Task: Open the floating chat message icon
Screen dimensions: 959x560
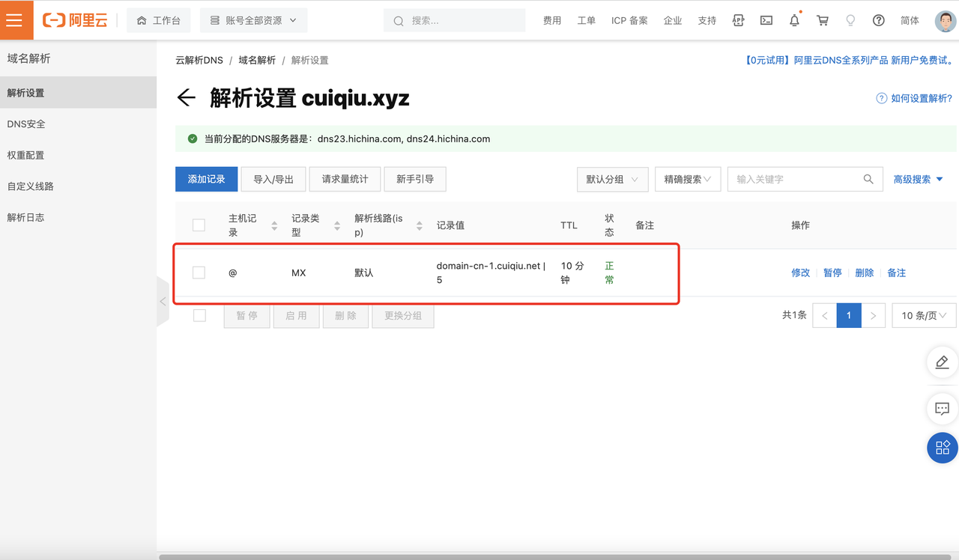Action: point(943,409)
